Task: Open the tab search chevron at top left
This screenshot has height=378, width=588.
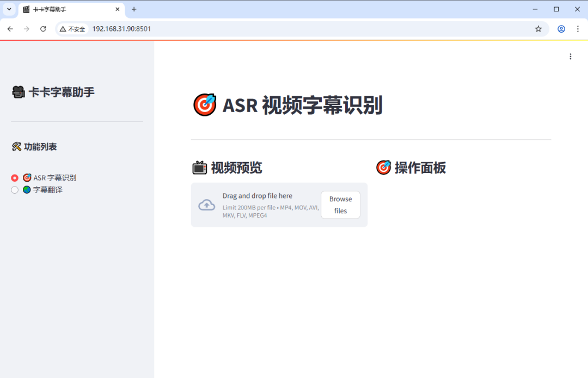Action: 8,9
